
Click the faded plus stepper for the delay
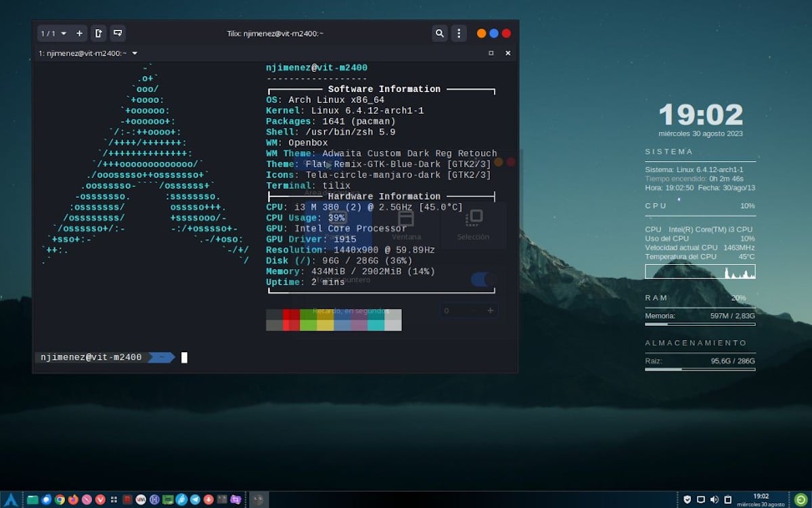491,311
